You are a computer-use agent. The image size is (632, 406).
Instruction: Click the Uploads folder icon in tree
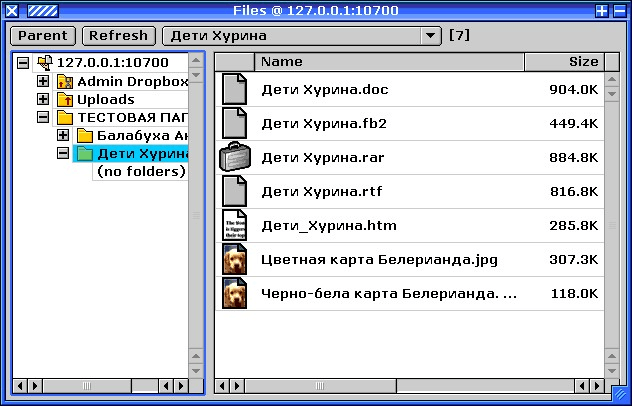point(65,99)
